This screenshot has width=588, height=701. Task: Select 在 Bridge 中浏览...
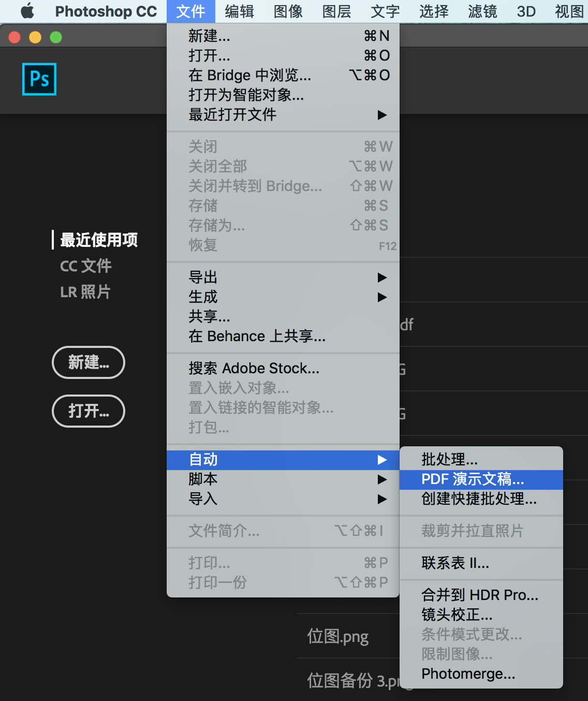(x=283, y=75)
